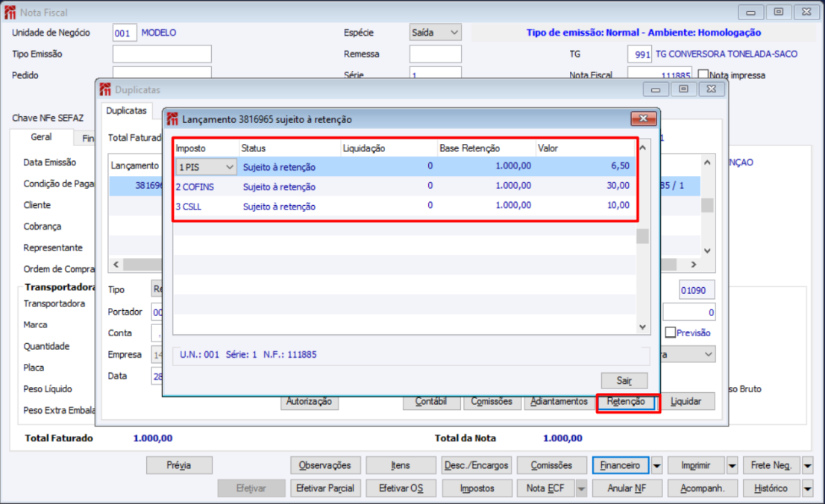
Task: Minimize the Nota Fiscal window
Action: tap(751, 12)
